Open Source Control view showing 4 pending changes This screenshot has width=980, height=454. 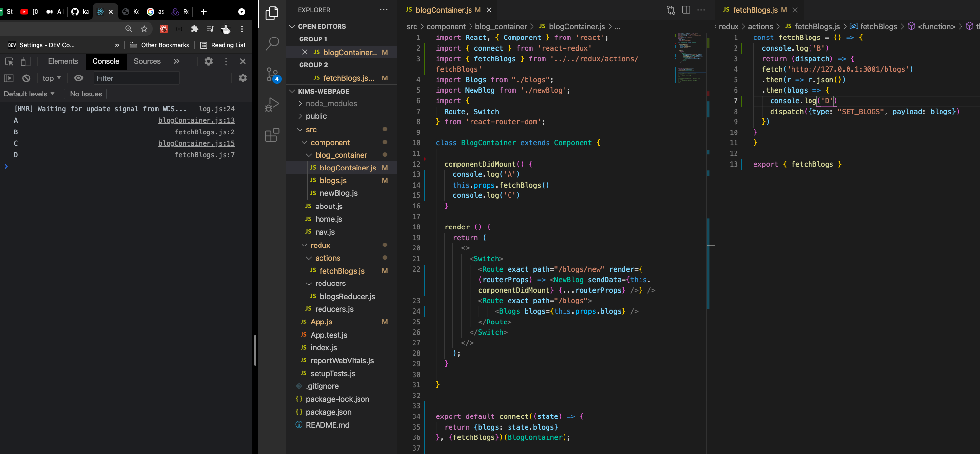(x=271, y=74)
